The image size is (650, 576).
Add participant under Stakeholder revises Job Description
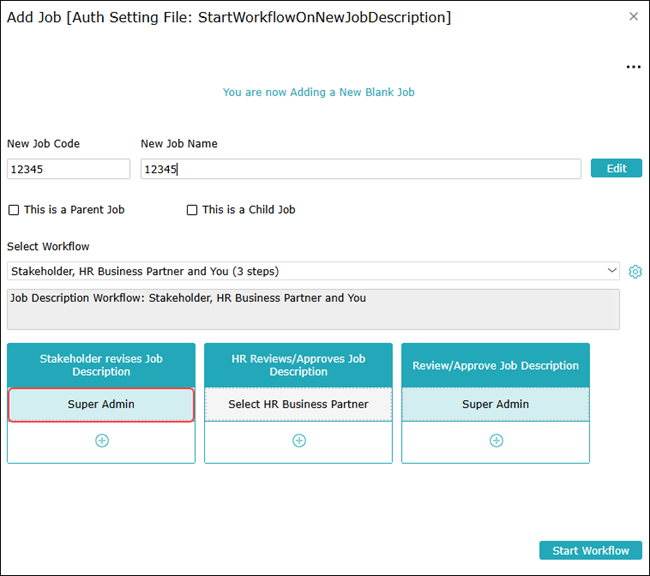tap(101, 441)
